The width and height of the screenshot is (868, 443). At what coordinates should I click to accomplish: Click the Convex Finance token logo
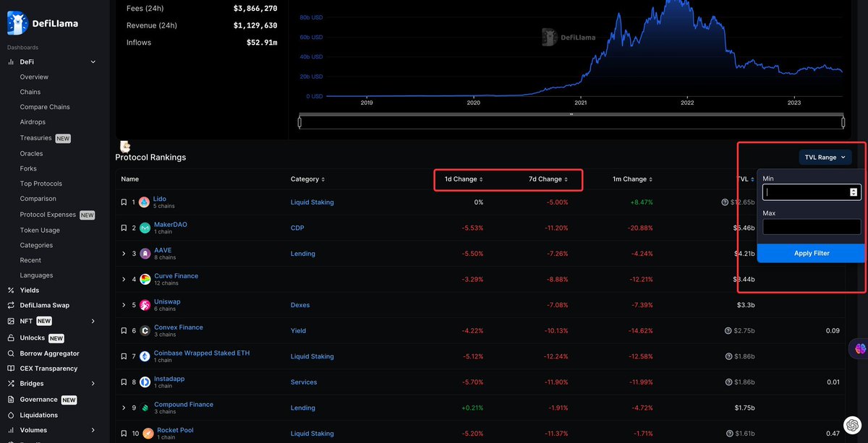(145, 331)
